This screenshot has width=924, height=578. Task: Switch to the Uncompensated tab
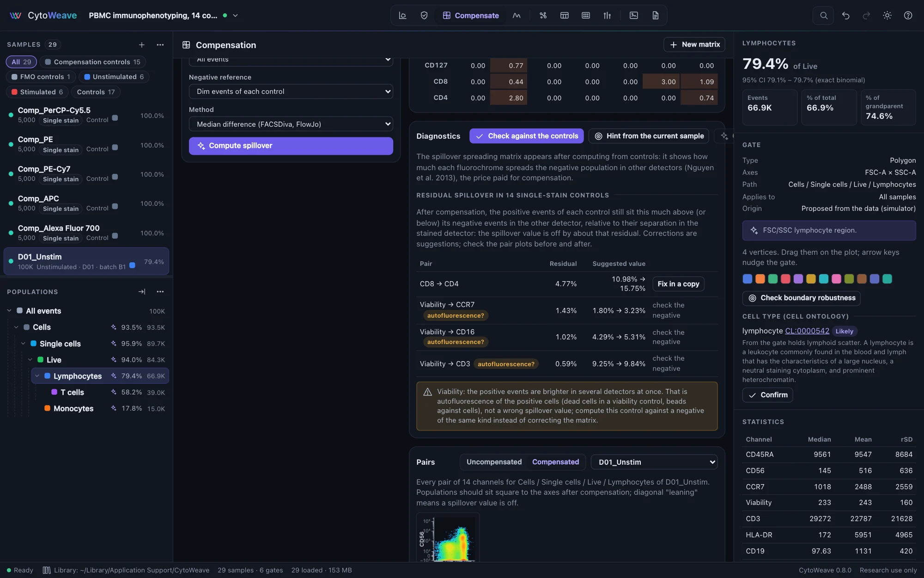(x=494, y=462)
